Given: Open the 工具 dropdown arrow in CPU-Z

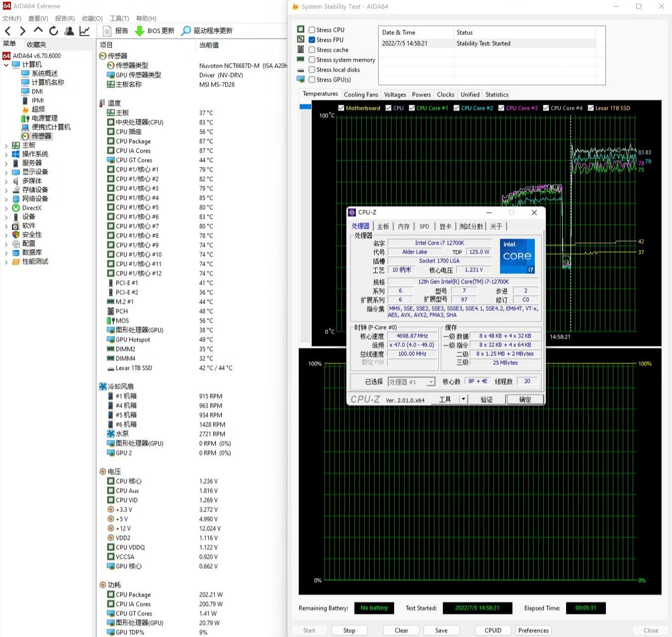Looking at the screenshot, I should point(463,399).
